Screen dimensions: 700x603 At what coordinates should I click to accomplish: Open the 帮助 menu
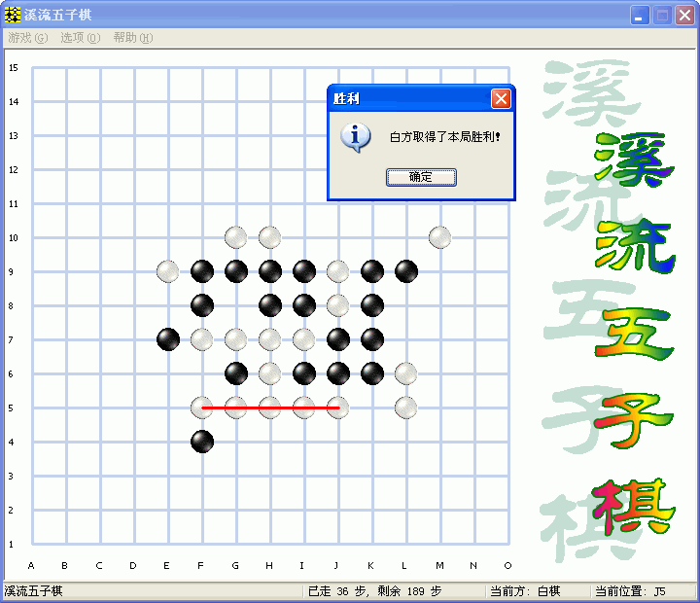point(132,38)
